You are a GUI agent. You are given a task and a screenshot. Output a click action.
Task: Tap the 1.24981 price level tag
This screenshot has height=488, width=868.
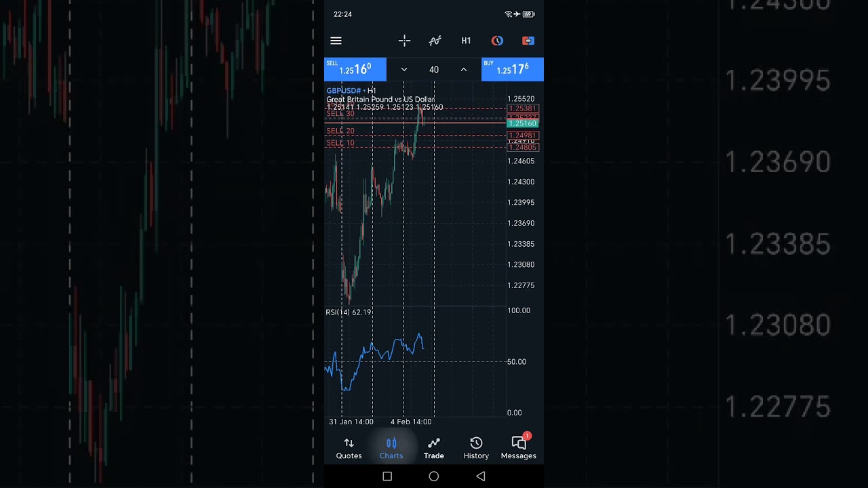(523, 136)
